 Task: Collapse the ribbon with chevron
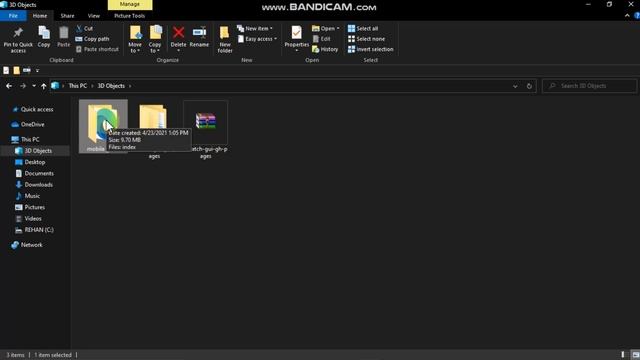627,16
